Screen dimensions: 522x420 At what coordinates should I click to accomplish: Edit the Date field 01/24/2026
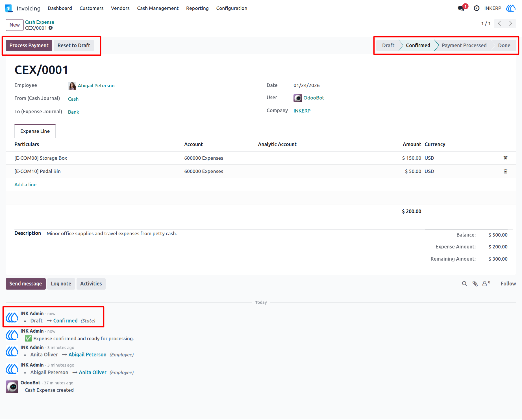pos(306,85)
